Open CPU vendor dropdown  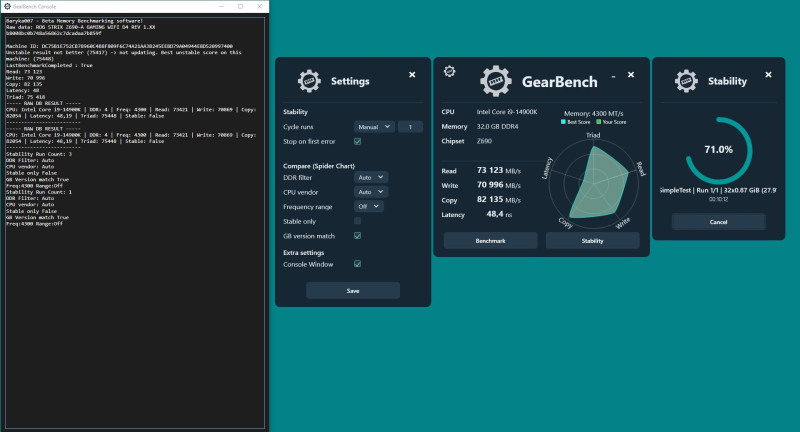coord(370,192)
